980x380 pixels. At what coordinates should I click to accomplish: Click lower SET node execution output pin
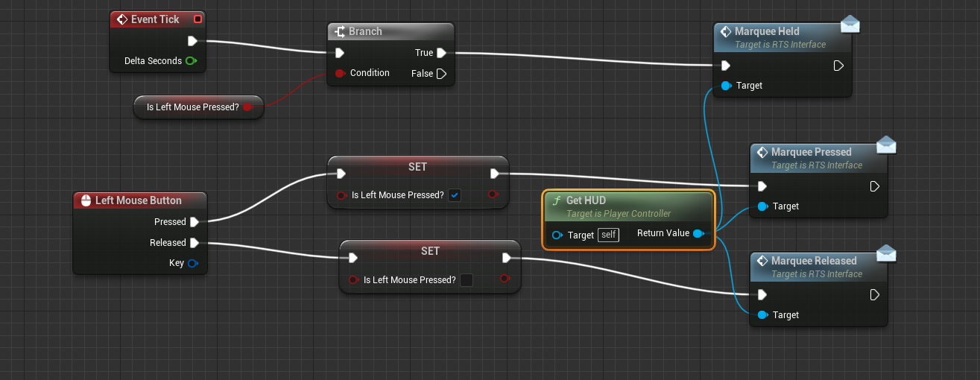[x=507, y=259]
